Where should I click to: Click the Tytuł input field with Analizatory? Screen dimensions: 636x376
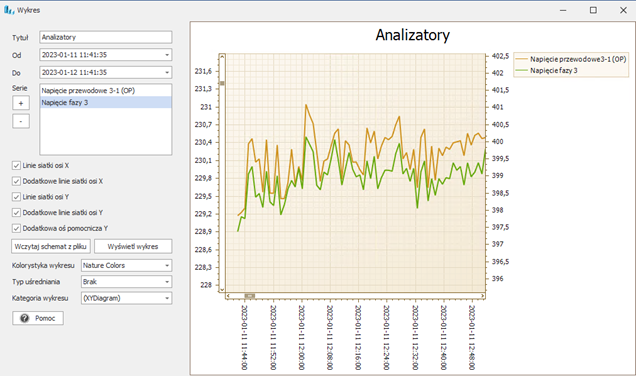[105, 37]
